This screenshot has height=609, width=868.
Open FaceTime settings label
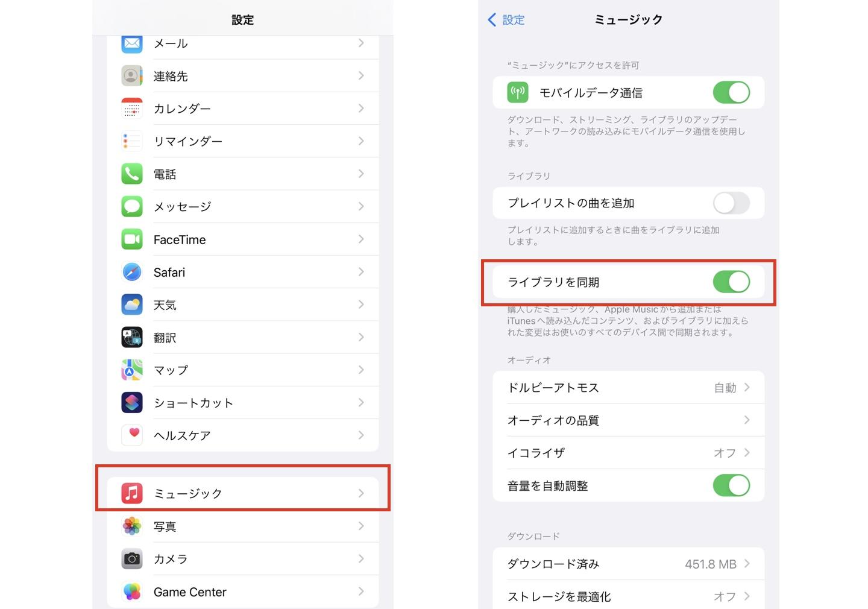click(x=180, y=239)
